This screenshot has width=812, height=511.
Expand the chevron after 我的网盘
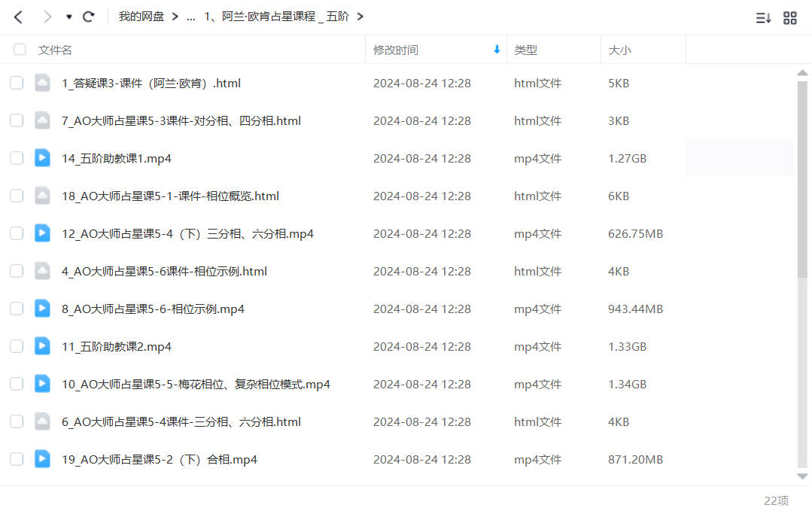(x=175, y=17)
